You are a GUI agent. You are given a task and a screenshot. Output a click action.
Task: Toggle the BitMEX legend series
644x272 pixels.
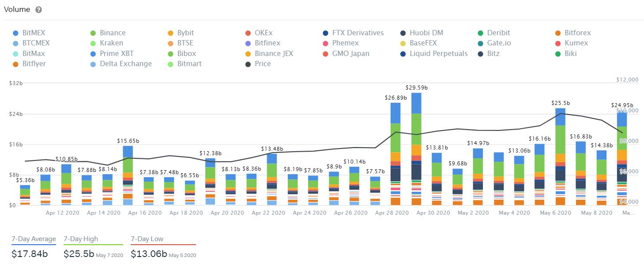(29, 33)
